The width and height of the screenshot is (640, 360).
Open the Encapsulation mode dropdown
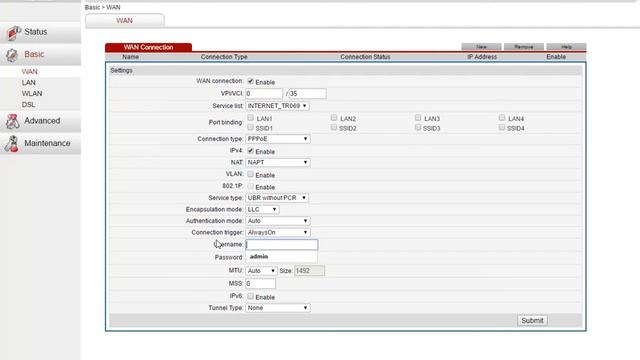tap(262, 209)
